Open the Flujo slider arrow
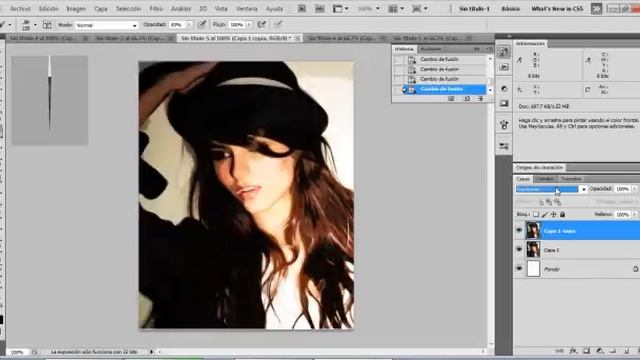 pos(249,25)
